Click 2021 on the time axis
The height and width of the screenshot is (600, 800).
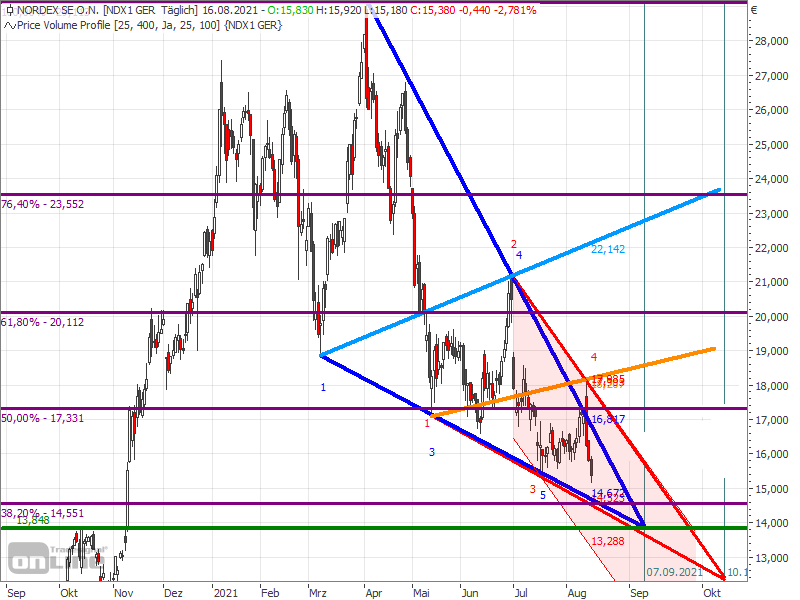[226, 593]
